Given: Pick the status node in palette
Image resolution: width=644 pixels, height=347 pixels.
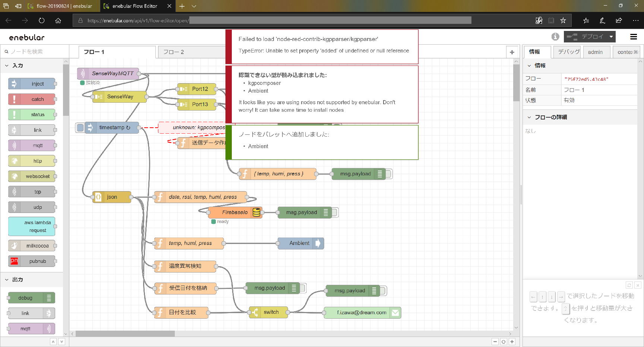Looking at the screenshot, I should (32, 115).
